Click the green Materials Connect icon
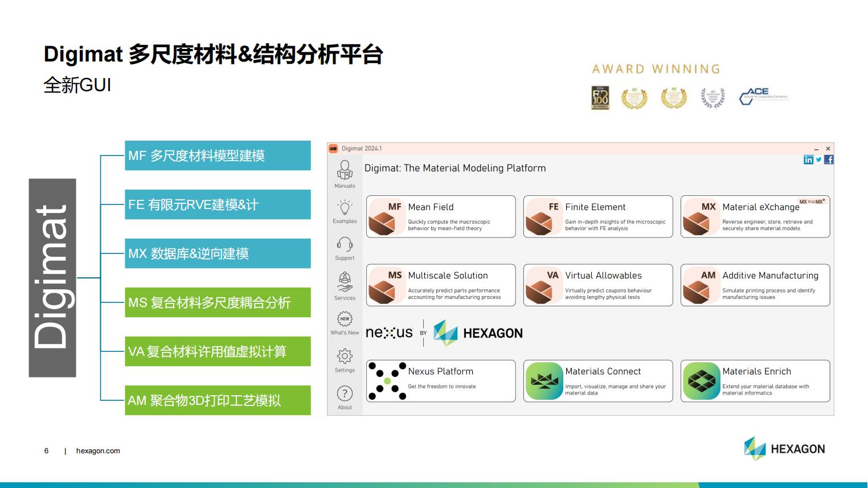The height and width of the screenshot is (488, 868). [544, 381]
